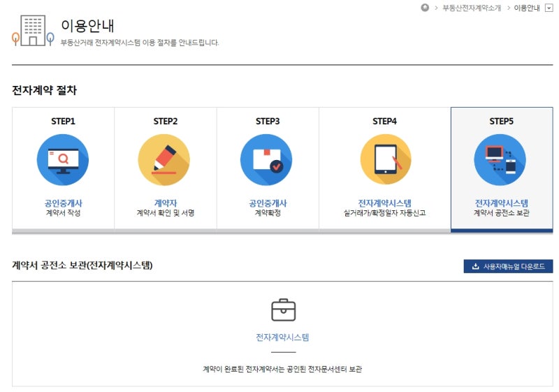Click the STEP2 pencil signing icon

(x=164, y=159)
